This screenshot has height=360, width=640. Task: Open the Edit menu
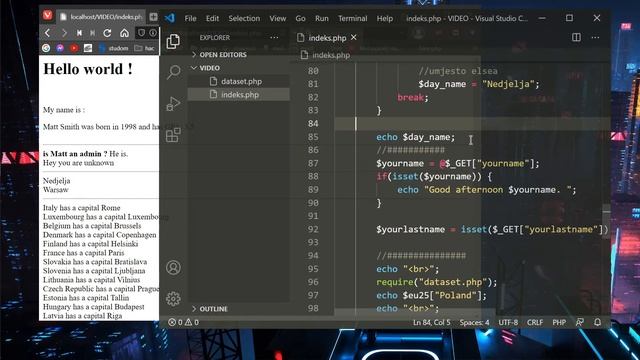click(212, 18)
